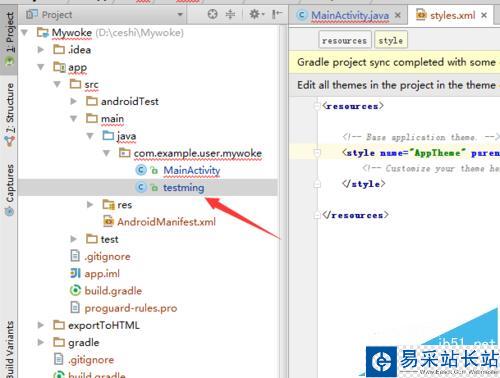Collapse the java folder
The image size is (500, 378).
90,136
